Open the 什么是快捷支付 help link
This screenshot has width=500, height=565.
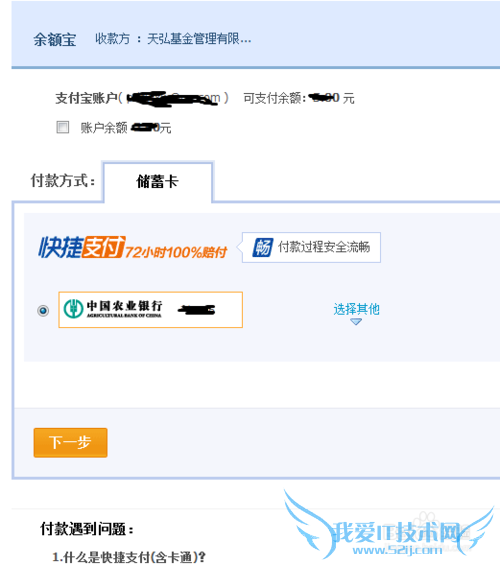pyautogui.click(x=129, y=557)
